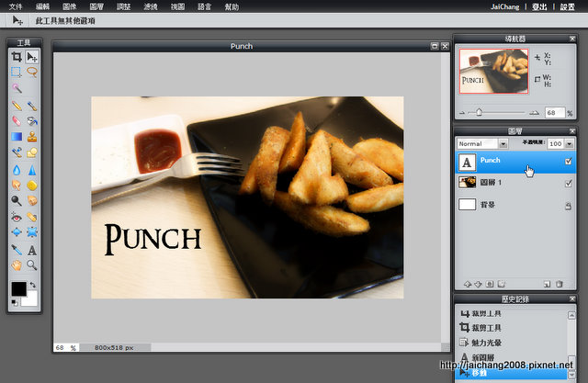Toggle visibility of the Punch layer
This screenshot has height=383, width=588.
pyautogui.click(x=569, y=161)
